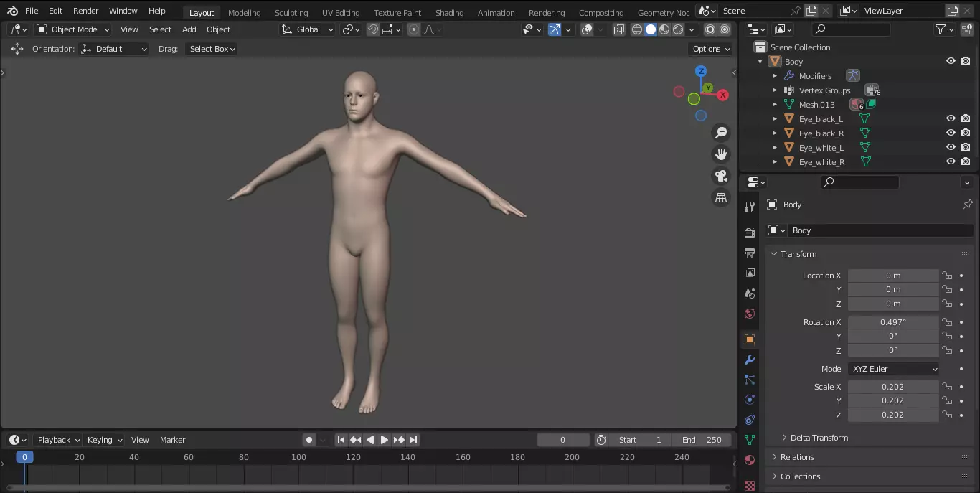Select Eye_white_R in outliner
Image resolution: width=980 pixels, height=493 pixels.
click(x=821, y=162)
